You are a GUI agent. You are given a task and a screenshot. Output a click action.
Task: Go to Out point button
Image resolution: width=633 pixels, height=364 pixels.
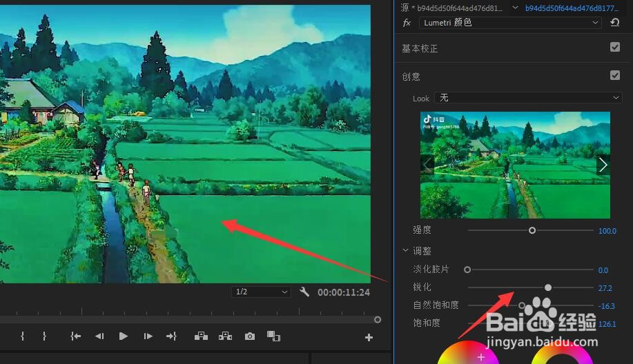coord(171,336)
